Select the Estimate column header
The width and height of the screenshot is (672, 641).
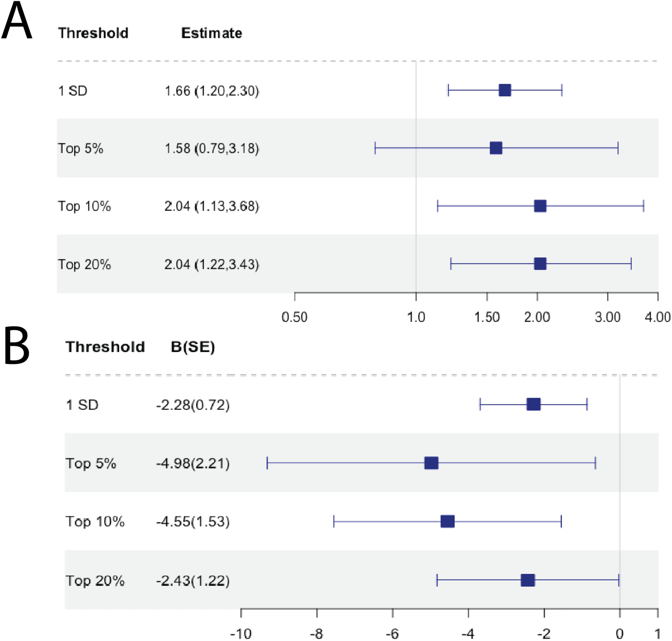212,33
